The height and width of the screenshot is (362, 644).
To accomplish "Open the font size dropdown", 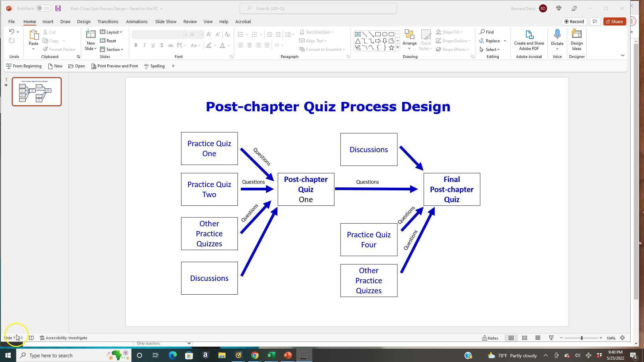I will [201, 34].
